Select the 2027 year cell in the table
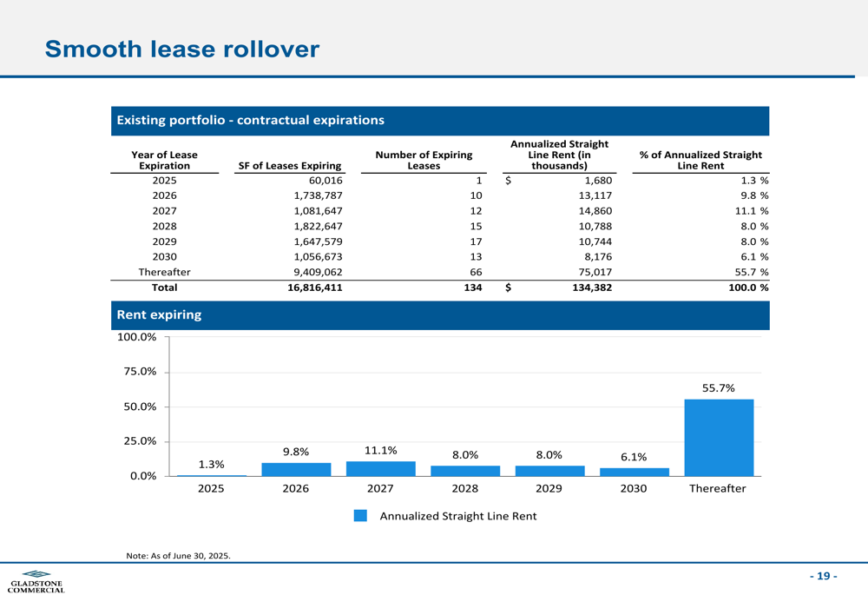868x595 pixels. tap(164, 211)
